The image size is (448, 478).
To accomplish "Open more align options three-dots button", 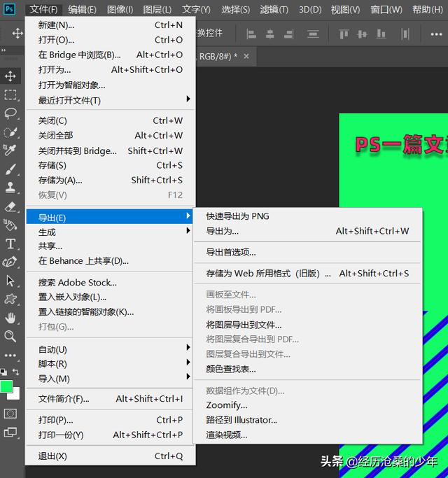I will click(x=436, y=34).
